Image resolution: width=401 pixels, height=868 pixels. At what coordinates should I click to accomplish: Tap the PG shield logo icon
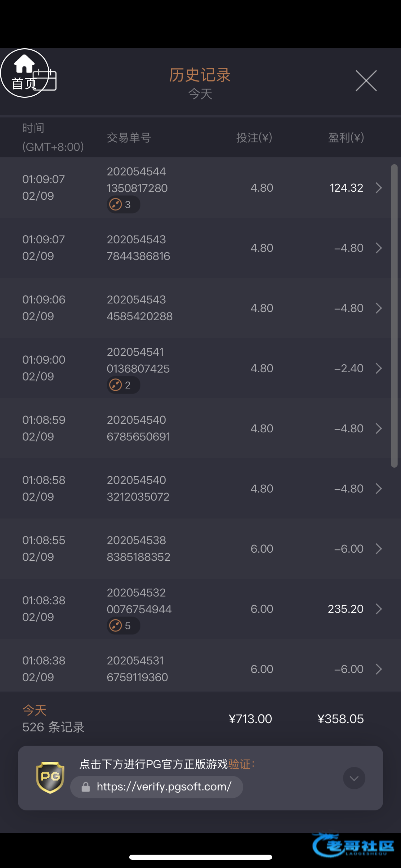(x=50, y=777)
